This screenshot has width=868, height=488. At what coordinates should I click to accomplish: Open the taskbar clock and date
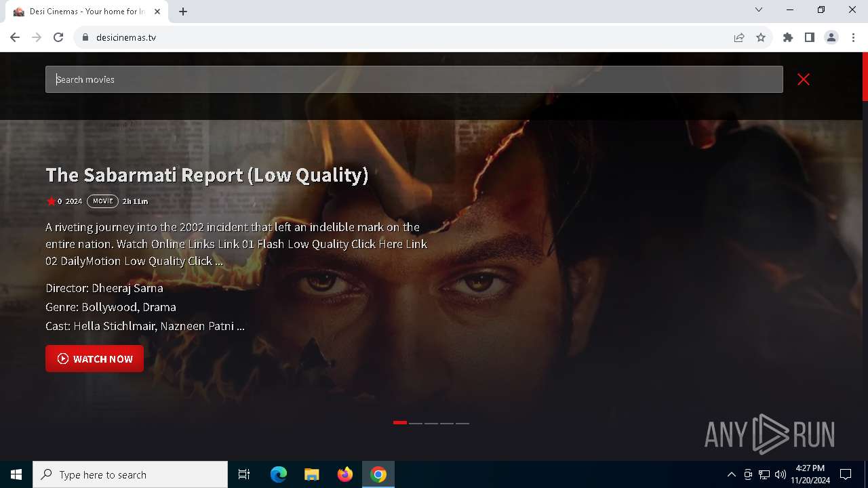coord(810,474)
